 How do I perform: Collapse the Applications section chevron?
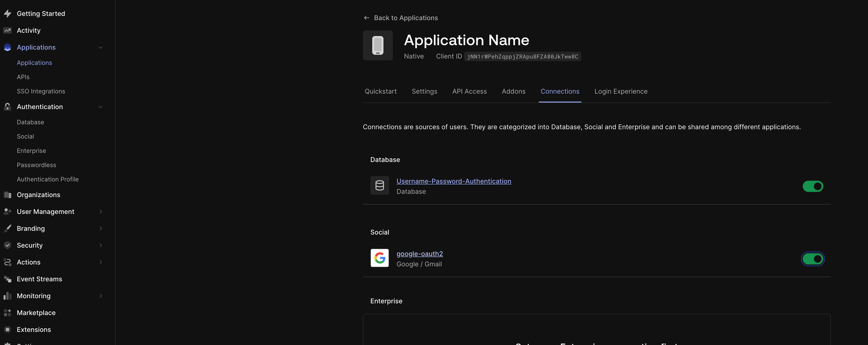point(100,48)
